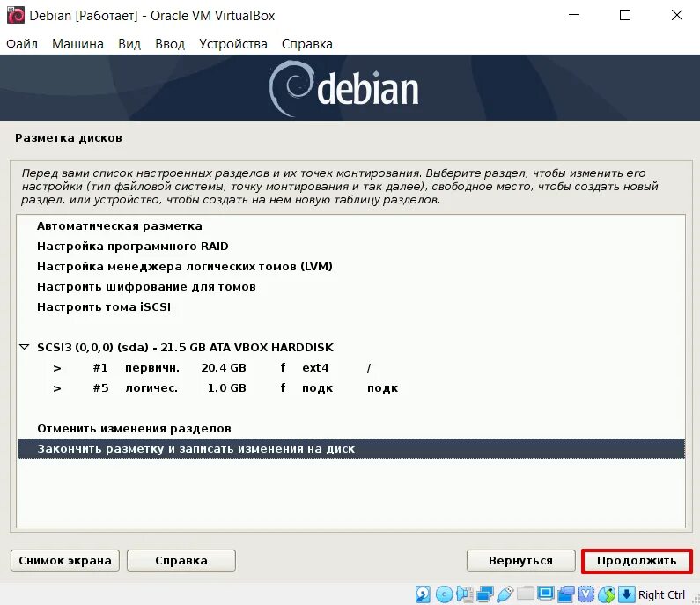Click the VirtualBox Debian icon in the title bar
The width and height of the screenshot is (700, 605).
(16, 15)
